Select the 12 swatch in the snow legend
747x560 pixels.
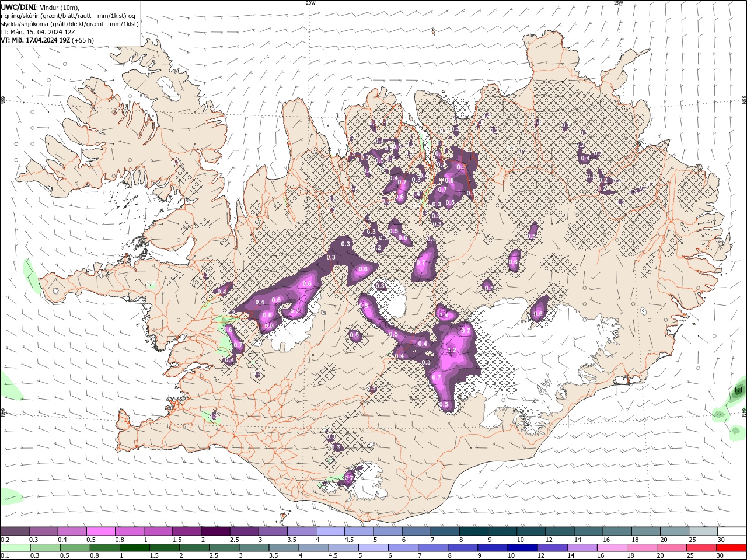(x=560, y=531)
